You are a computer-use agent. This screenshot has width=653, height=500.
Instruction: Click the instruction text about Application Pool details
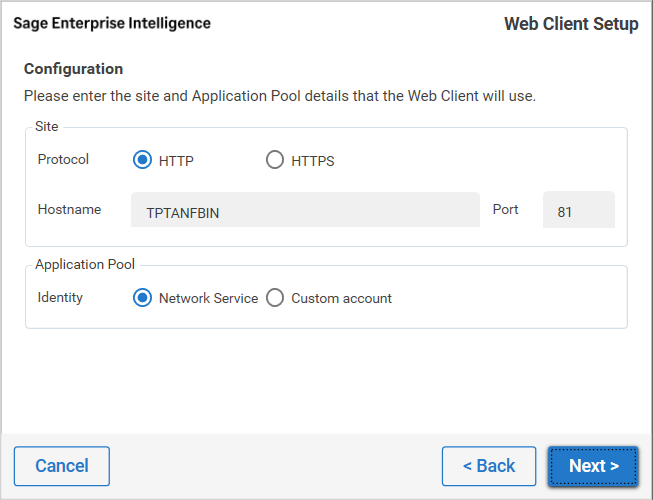click(x=280, y=97)
